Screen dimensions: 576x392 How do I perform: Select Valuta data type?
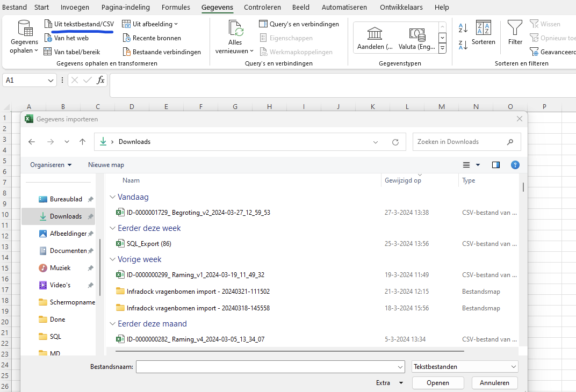pyautogui.click(x=416, y=38)
